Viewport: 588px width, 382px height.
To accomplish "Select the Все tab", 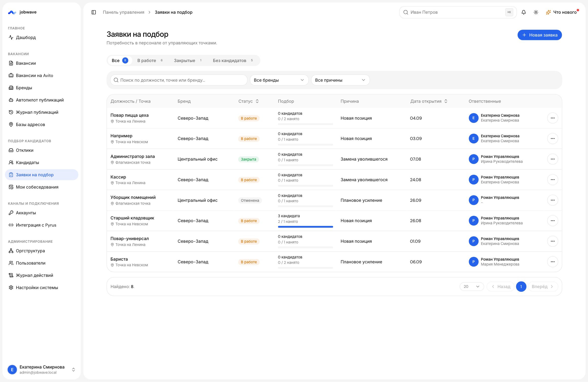I will point(120,60).
